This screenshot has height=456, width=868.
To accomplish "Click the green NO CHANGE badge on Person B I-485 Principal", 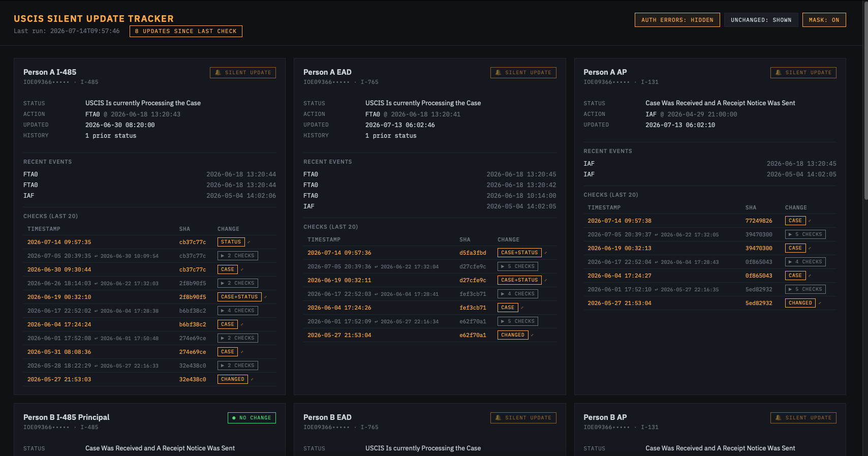I will [252, 418].
